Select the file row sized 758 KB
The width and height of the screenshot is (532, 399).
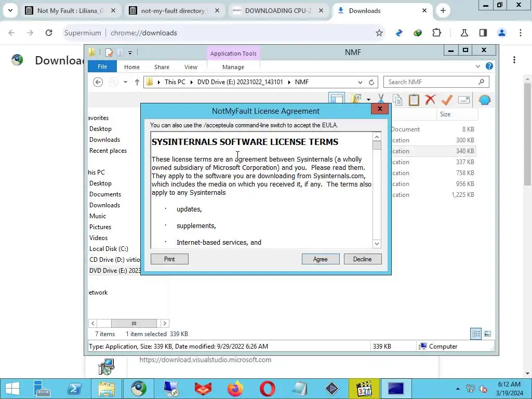pos(434,173)
